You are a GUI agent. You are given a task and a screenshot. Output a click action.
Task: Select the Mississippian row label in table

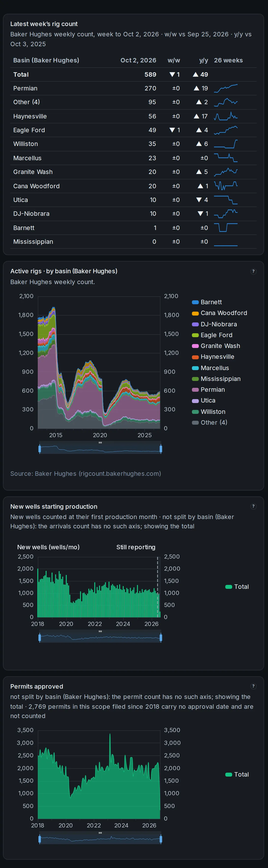(33, 242)
